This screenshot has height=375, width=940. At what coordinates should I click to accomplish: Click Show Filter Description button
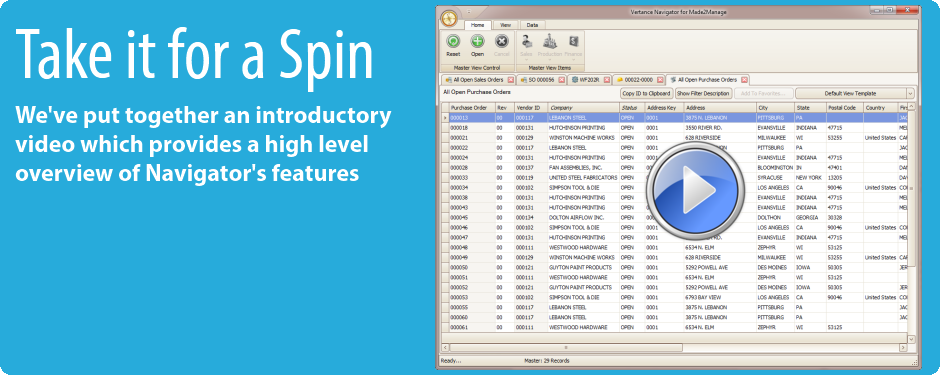pos(703,93)
